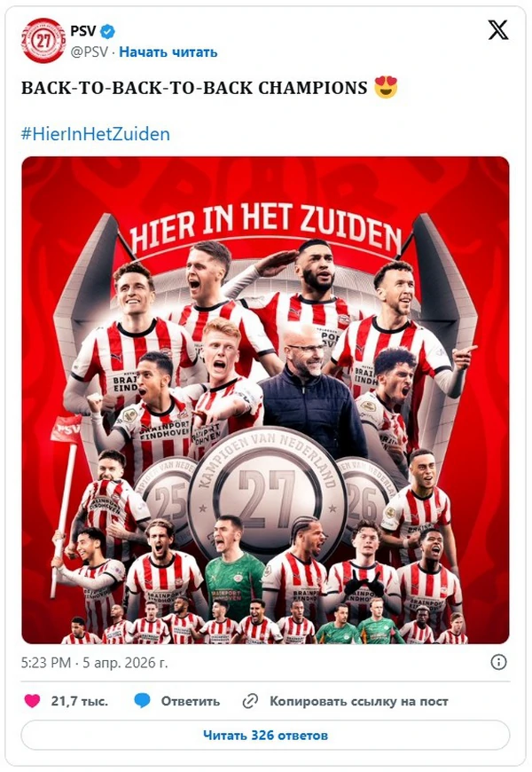
Task: Like the post with heart icon
Action: click(x=33, y=701)
